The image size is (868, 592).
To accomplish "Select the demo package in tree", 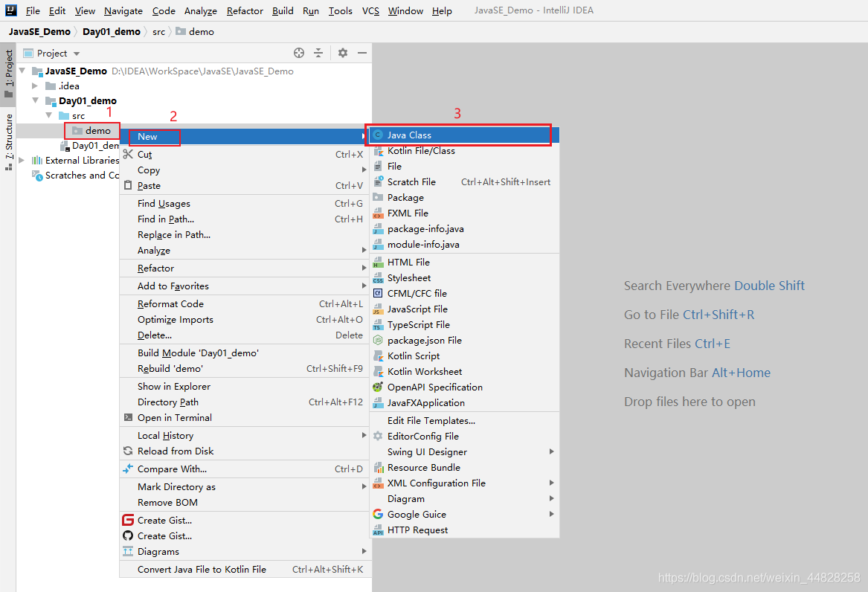I will [92, 131].
